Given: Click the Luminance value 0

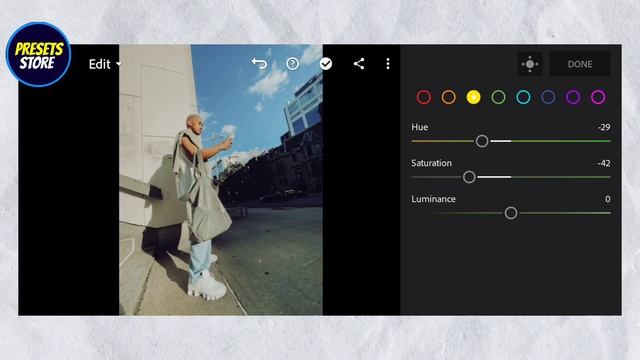Looking at the screenshot, I should tap(608, 199).
